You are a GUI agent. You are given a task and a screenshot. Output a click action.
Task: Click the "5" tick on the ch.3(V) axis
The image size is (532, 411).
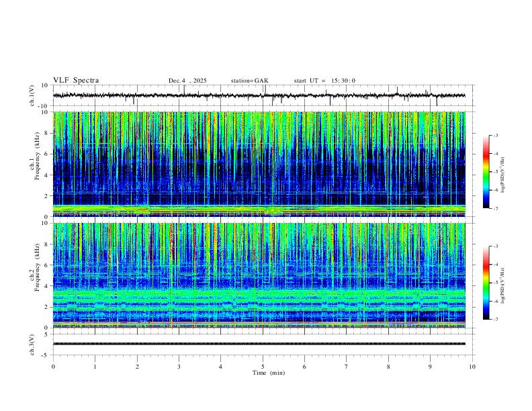(46, 334)
